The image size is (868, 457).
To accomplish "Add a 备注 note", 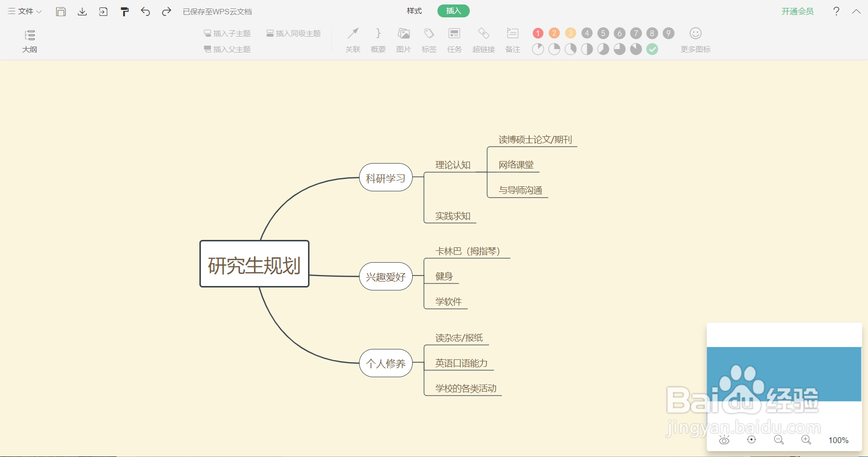I will (x=513, y=41).
